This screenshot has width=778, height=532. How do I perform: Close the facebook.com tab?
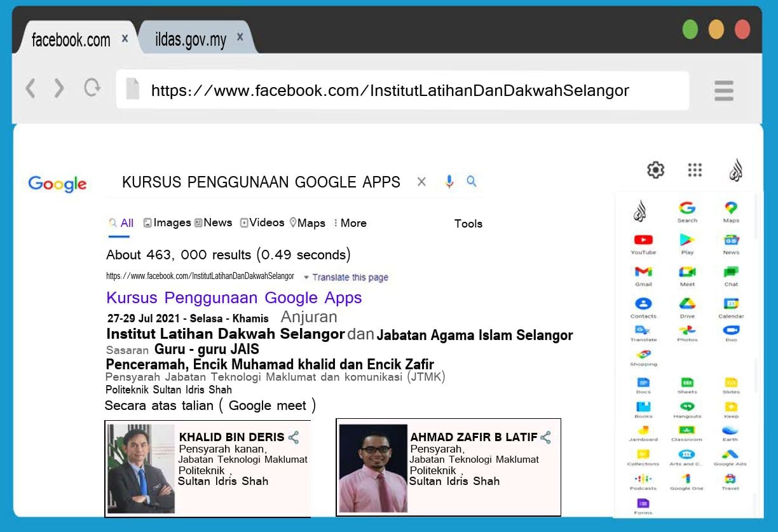(x=125, y=38)
